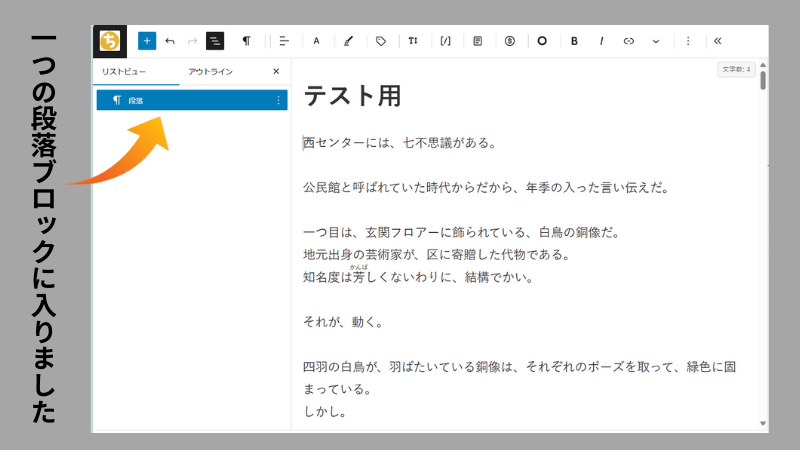Click the paragraph block type icon in toolbar
The width and height of the screenshot is (800, 450).
246,41
